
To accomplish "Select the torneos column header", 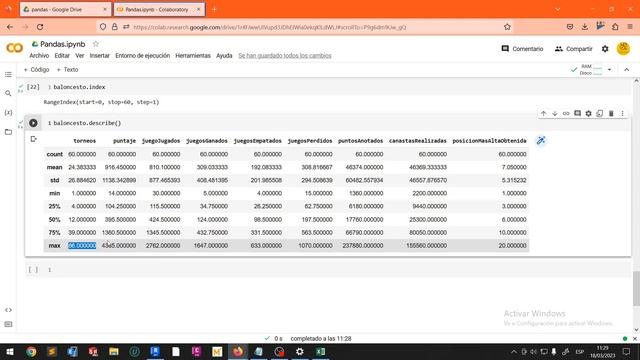I will [84, 141].
